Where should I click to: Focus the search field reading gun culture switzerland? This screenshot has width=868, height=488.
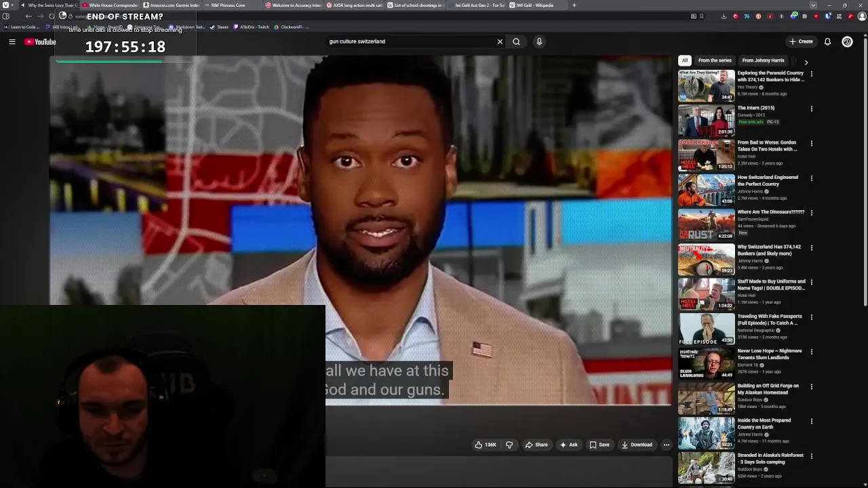410,41
